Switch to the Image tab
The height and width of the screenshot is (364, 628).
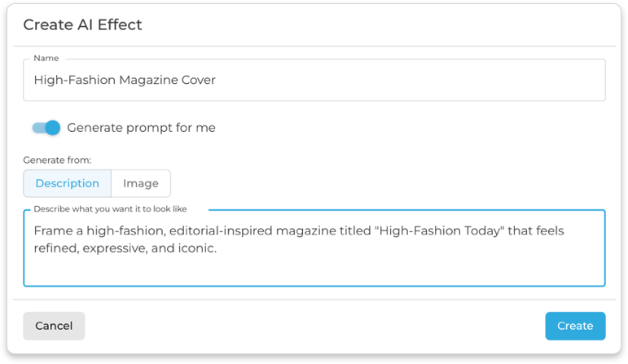[141, 183]
